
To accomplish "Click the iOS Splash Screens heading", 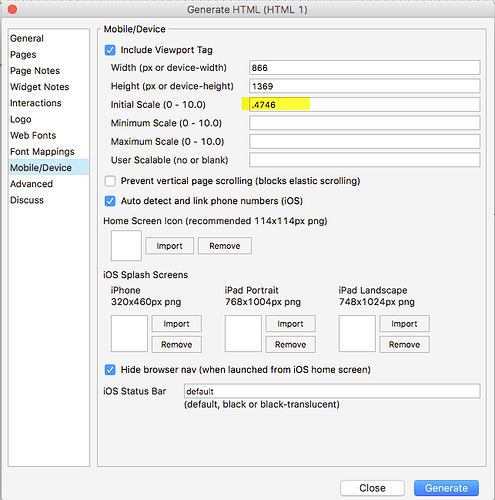I will pyautogui.click(x=146, y=275).
